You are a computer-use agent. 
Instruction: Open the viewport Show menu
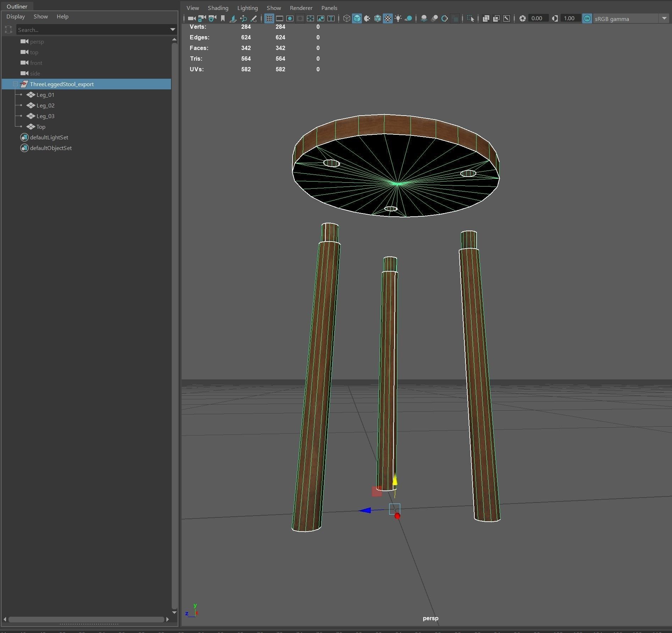(x=274, y=8)
